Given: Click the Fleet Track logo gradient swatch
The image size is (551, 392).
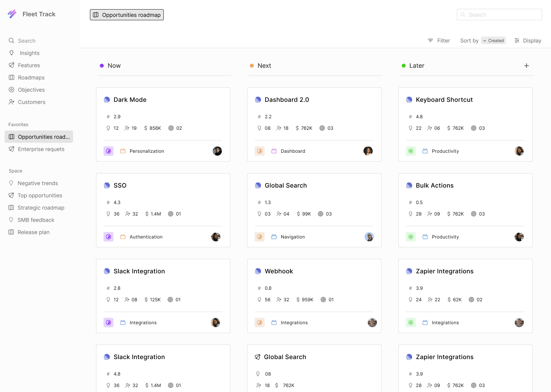Looking at the screenshot, I should [12, 14].
